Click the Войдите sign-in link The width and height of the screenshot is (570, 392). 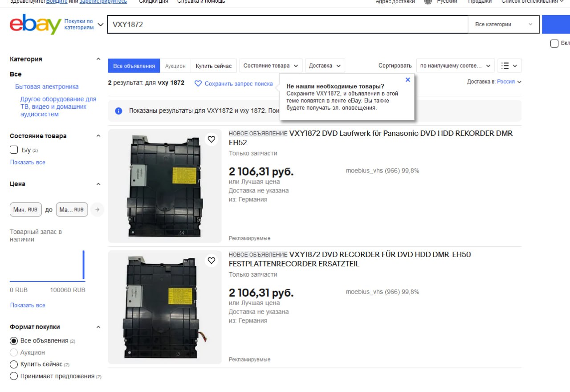(x=57, y=2)
